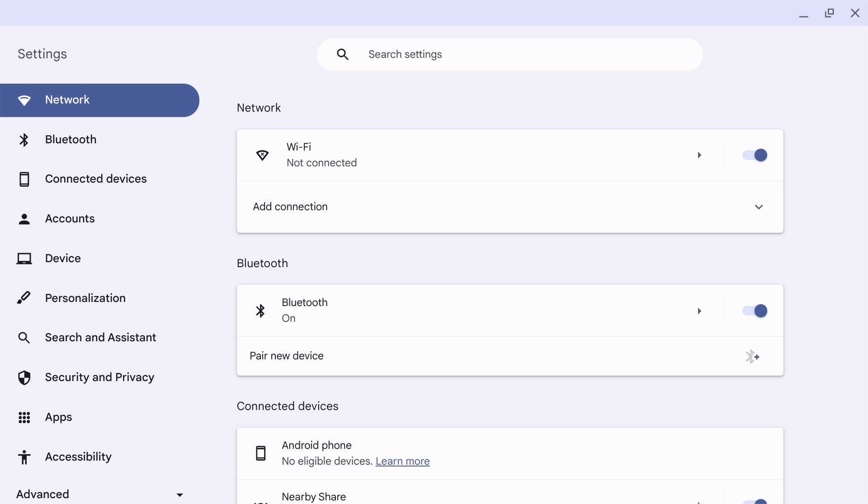
Task: Expand the Bluetooth device details arrow
Action: coord(699,311)
